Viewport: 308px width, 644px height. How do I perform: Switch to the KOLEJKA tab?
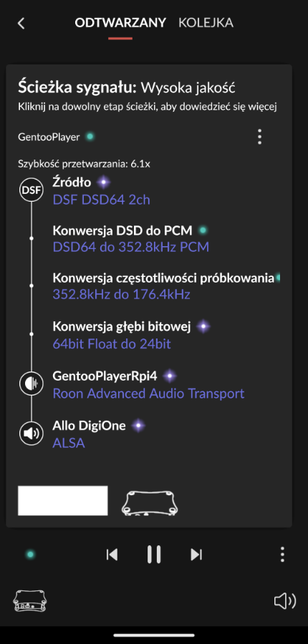point(206,23)
